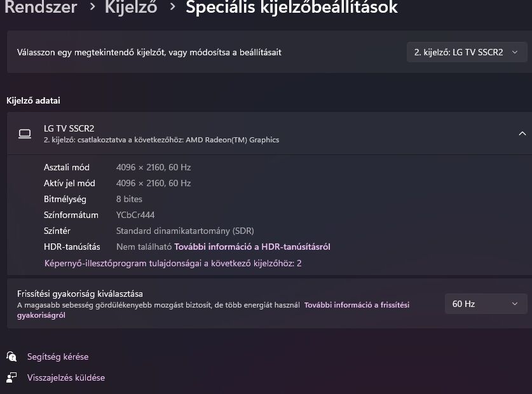Screen dimensions: 532x394
Task: Click the YCbCr444 color format value
Action: point(135,215)
